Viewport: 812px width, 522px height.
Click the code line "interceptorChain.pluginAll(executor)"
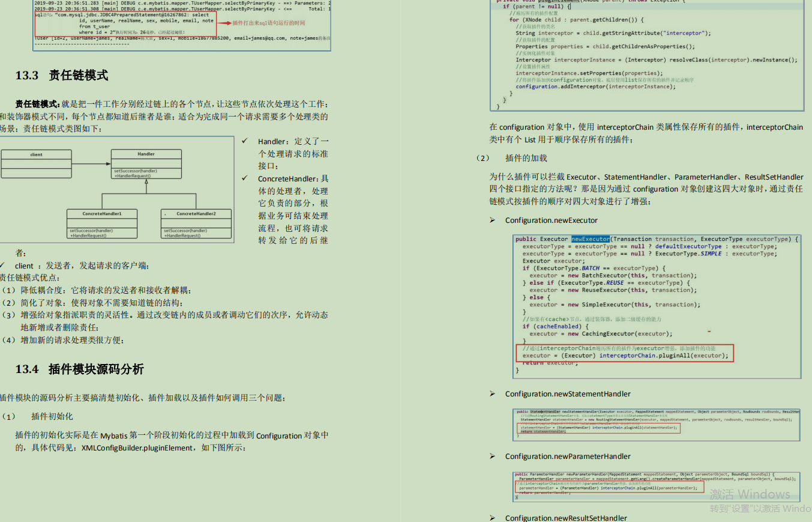point(625,356)
